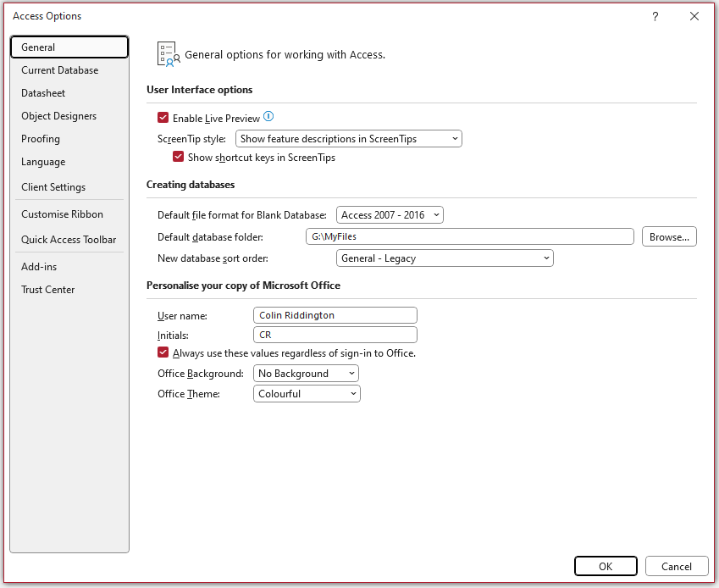
Task: Open the Datasheet options category
Action: [69, 93]
